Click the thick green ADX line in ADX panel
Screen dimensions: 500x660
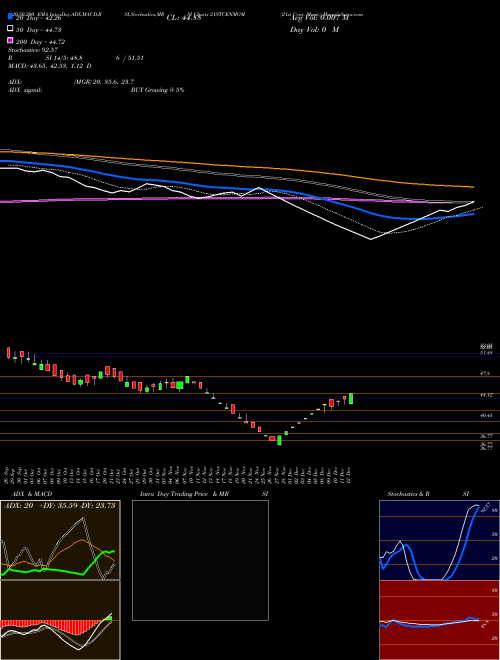pos(63,571)
